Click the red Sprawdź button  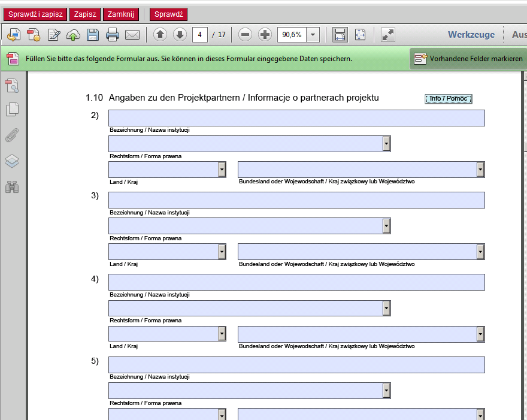coord(168,14)
